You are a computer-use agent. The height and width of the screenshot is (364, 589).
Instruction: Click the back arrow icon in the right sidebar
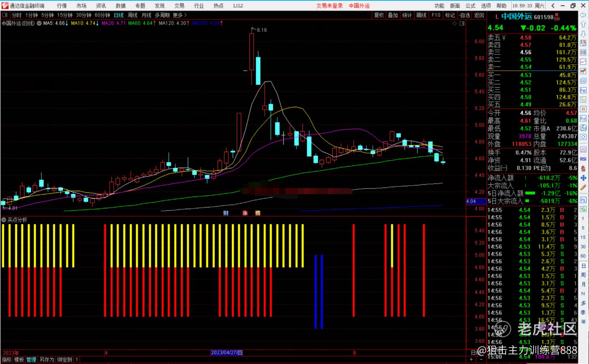583,15
